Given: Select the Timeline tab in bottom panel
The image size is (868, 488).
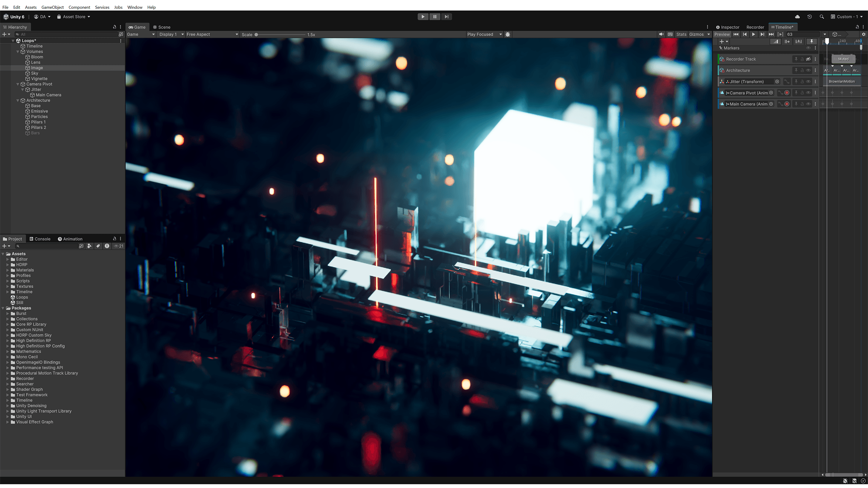Looking at the screenshot, I should (783, 27).
